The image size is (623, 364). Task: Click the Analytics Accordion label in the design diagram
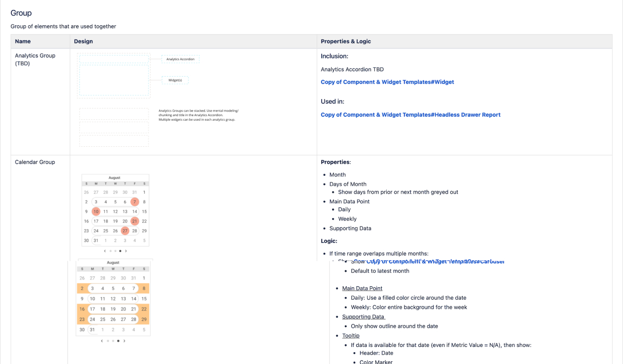point(180,59)
